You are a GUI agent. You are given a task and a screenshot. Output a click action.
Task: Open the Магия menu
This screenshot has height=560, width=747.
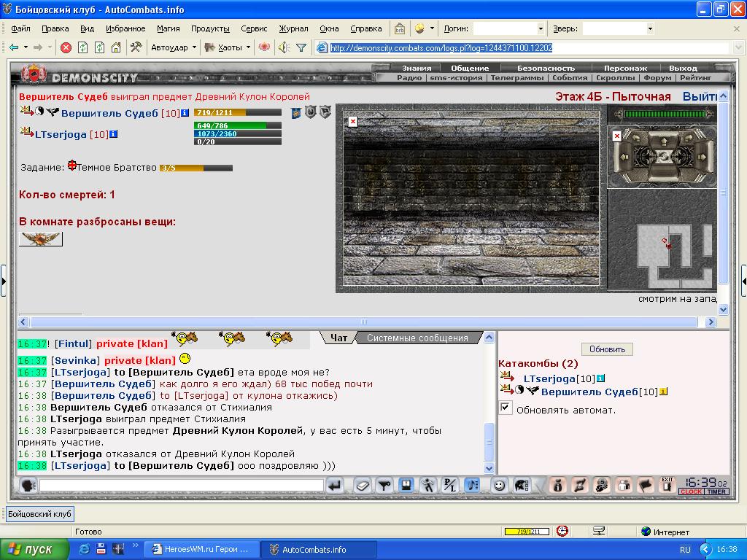click(169, 28)
